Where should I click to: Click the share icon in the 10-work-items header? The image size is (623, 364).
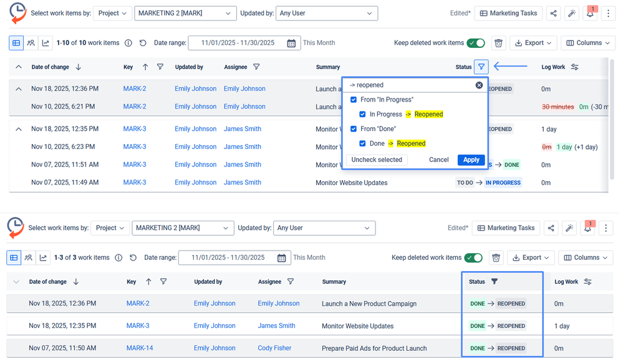(x=554, y=14)
